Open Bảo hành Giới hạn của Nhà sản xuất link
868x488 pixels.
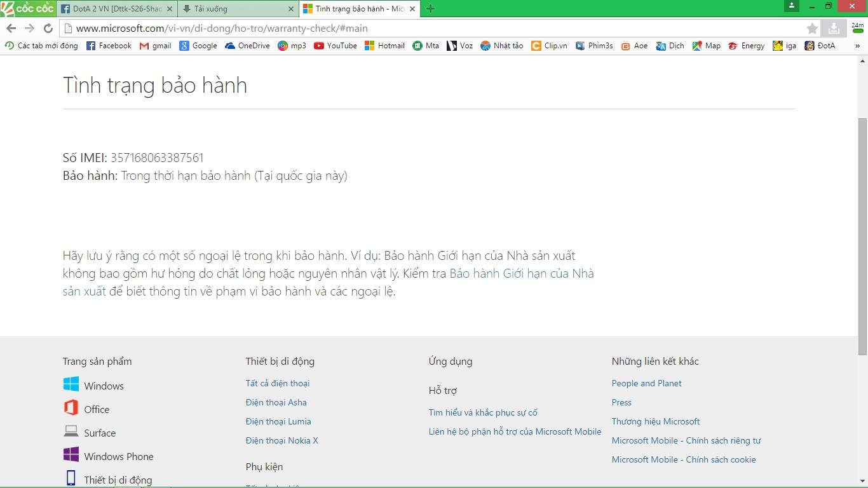click(521, 274)
